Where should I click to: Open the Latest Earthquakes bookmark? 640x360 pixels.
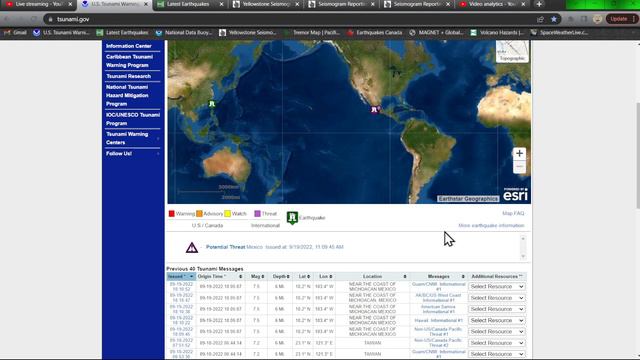122,33
